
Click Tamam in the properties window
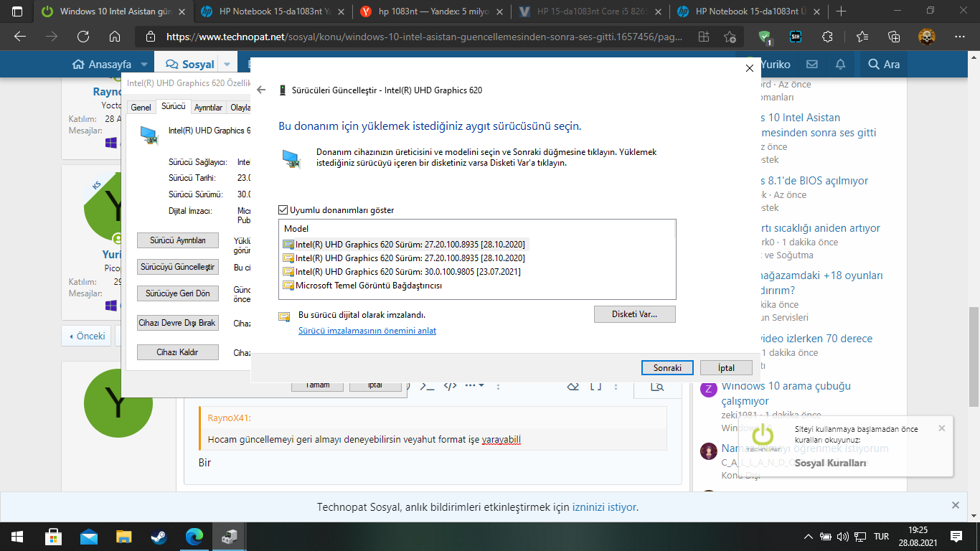coord(318,385)
